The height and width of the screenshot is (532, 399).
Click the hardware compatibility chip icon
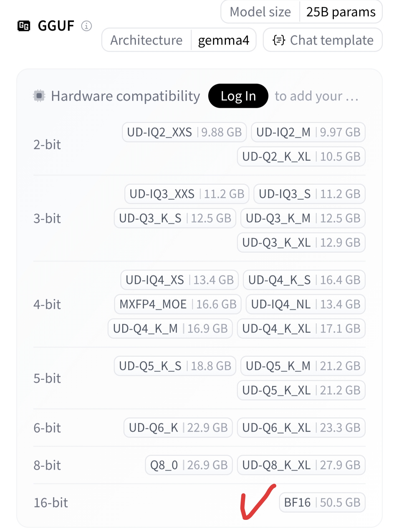[x=39, y=96]
